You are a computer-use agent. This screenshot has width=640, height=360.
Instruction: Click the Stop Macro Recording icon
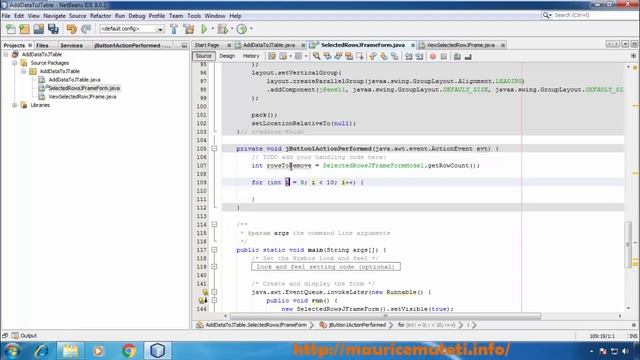tap(444, 56)
